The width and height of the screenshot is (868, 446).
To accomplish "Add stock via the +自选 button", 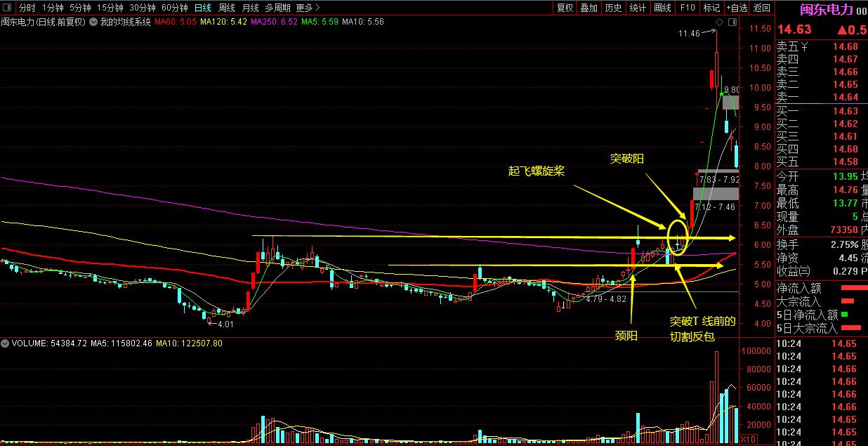I will (x=736, y=8).
